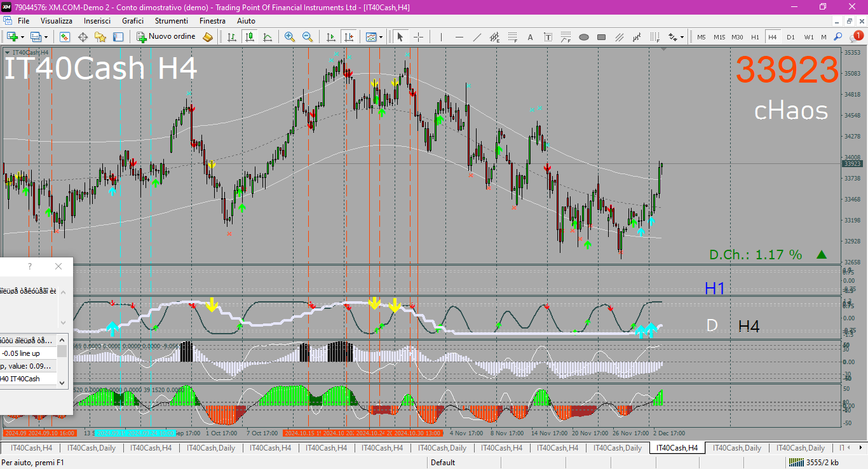Open the Navigator folder-star icon
Viewport: 868px width, 469px height.
(100, 37)
